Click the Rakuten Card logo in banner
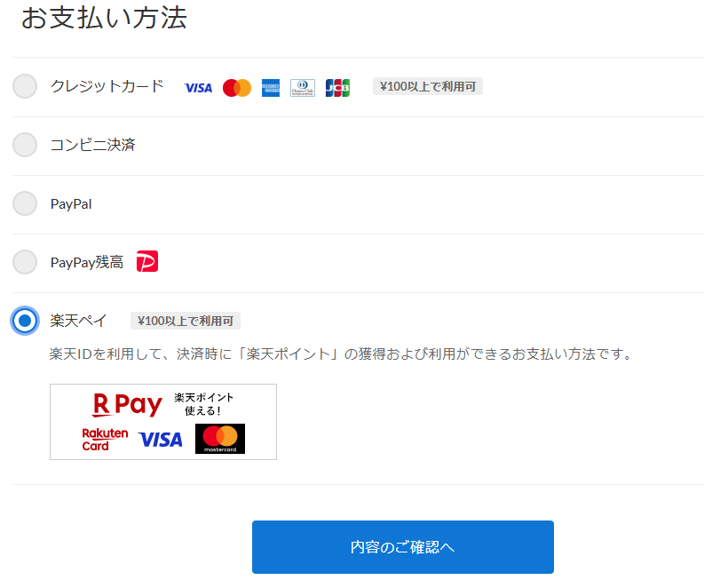Viewport: 704px width, 588px height. (105, 440)
